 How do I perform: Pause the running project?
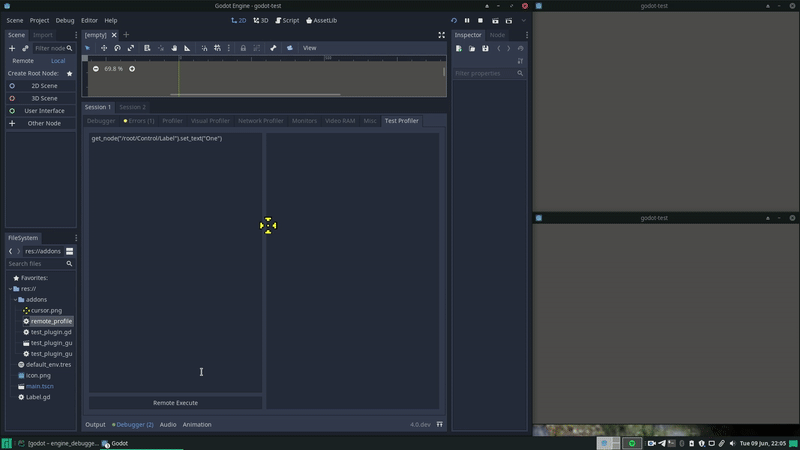pos(467,20)
